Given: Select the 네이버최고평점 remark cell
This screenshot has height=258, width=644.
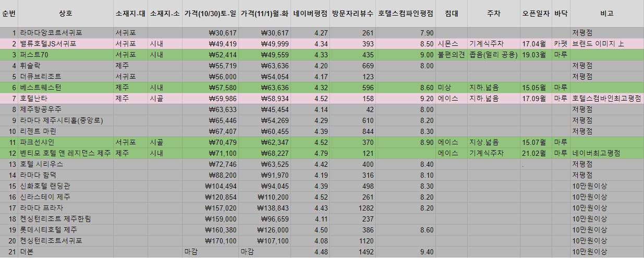Looking at the screenshot, I should (607, 153).
